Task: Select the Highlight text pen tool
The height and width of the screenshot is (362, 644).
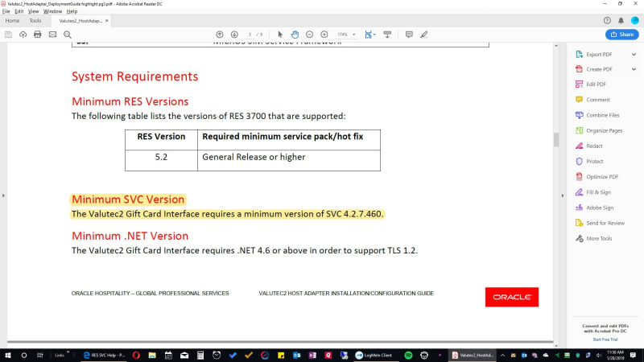Action: (424, 35)
